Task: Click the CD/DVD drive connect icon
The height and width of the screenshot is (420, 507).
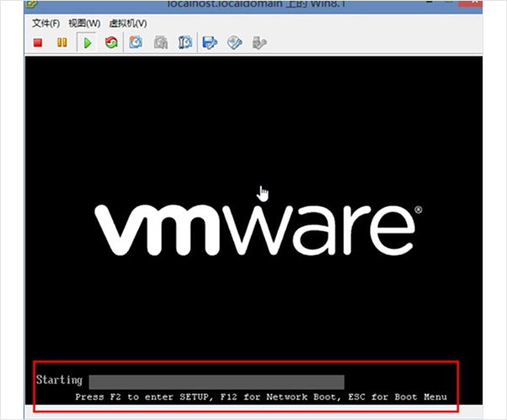Action: point(235,42)
